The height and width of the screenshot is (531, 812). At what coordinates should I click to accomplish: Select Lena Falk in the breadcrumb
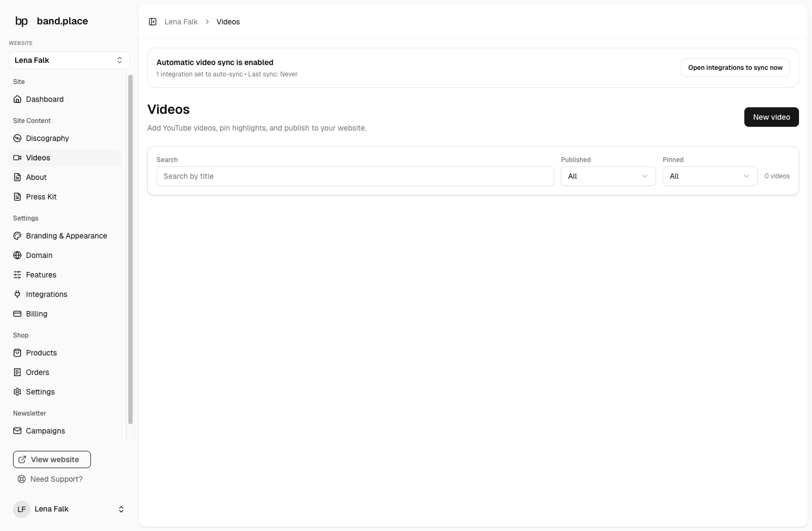coord(181,22)
